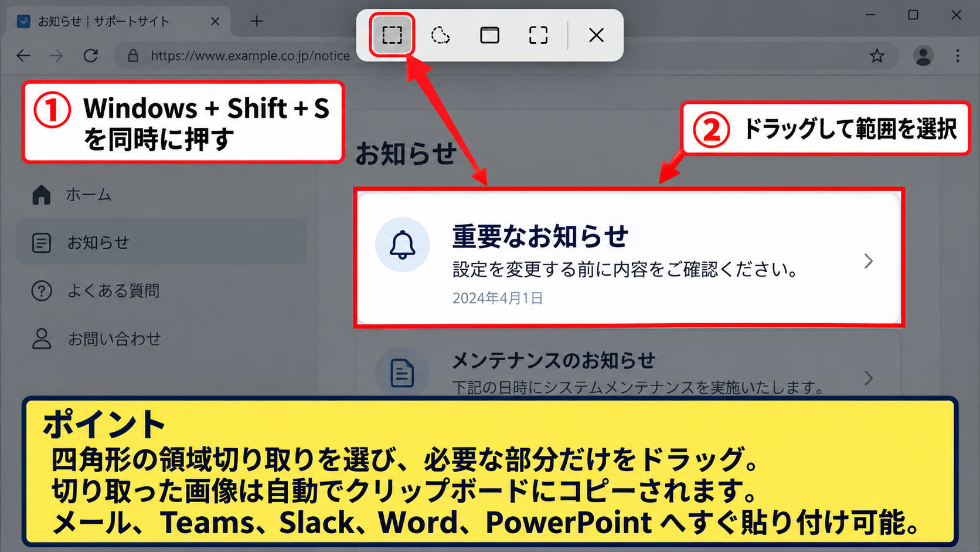This screenshot has height=552, width=980.
Task: Reload the page with the refresh icon
Action: tap(91, 56)
